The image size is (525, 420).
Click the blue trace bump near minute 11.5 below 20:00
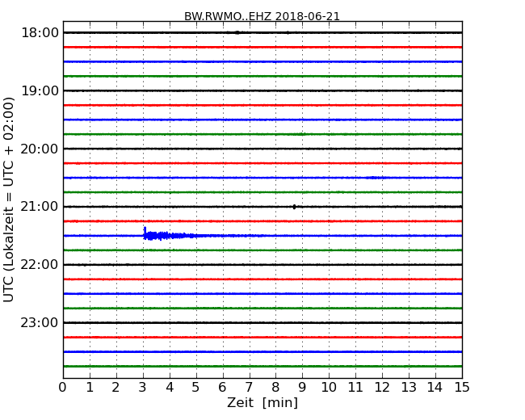374,178
